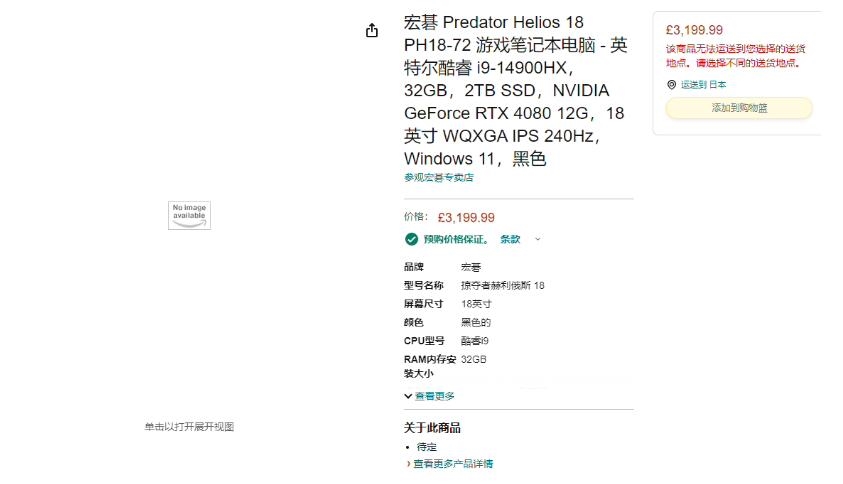Visit the 参观宏碁专卖店 store link
The height and width of the screenshot is (484, 843).
click(x=439, y=178)
